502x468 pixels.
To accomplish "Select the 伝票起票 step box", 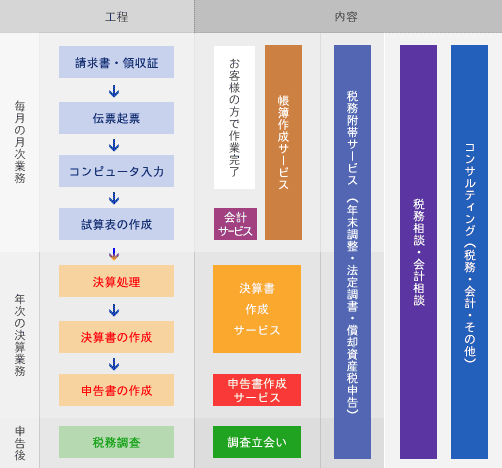I will pos(116,118).
